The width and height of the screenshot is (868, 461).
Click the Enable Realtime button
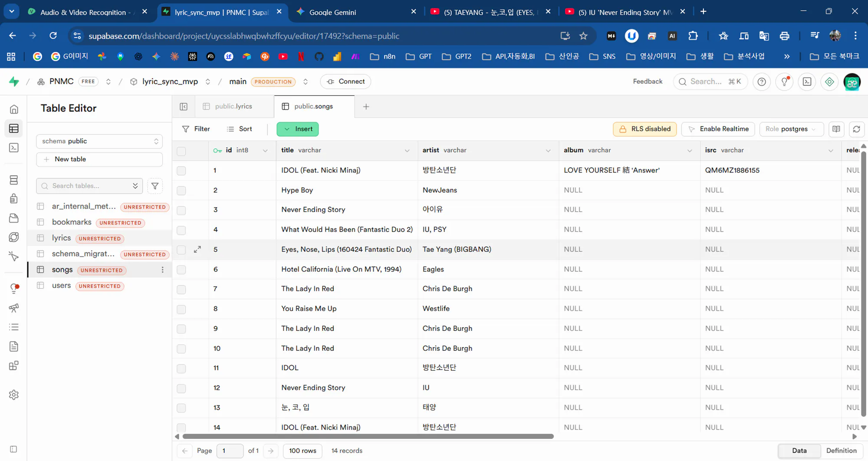(718, 129)
